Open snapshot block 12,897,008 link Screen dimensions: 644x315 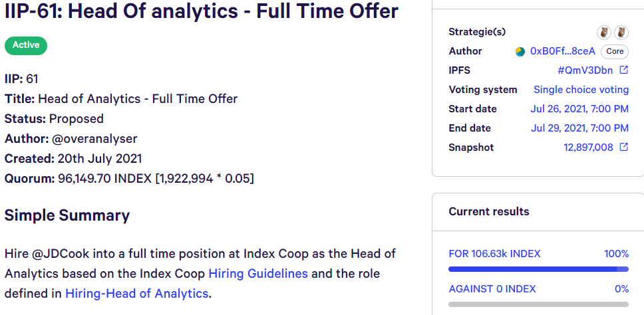[588, 148]
